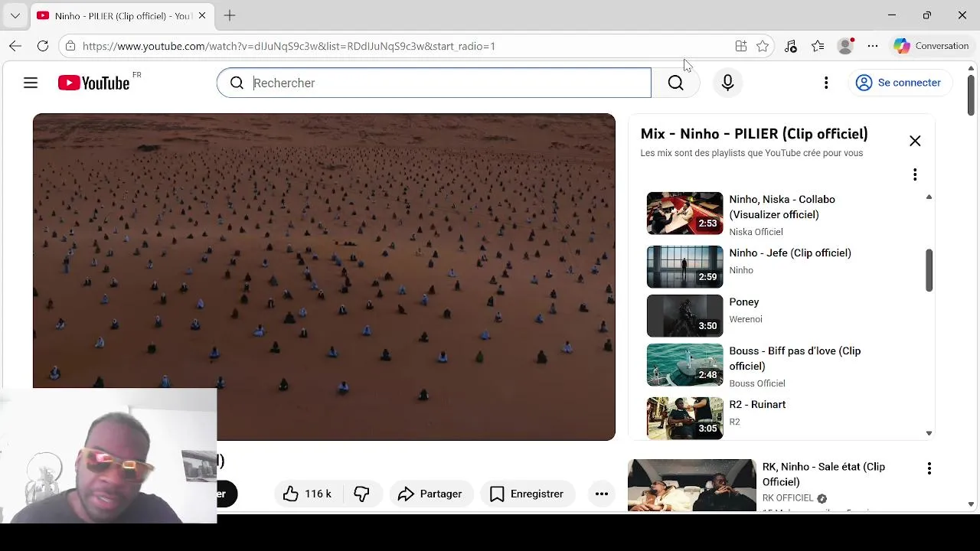Click the Partager share button
This screenshot has height=551, width=980.
coord(430,494)
